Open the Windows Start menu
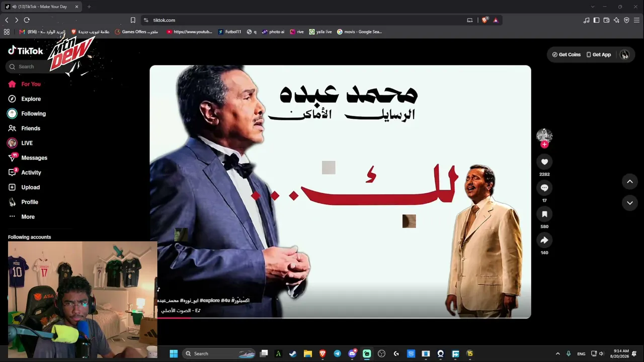644x362 pixels. pyautogui.click(x=174, y=353)
